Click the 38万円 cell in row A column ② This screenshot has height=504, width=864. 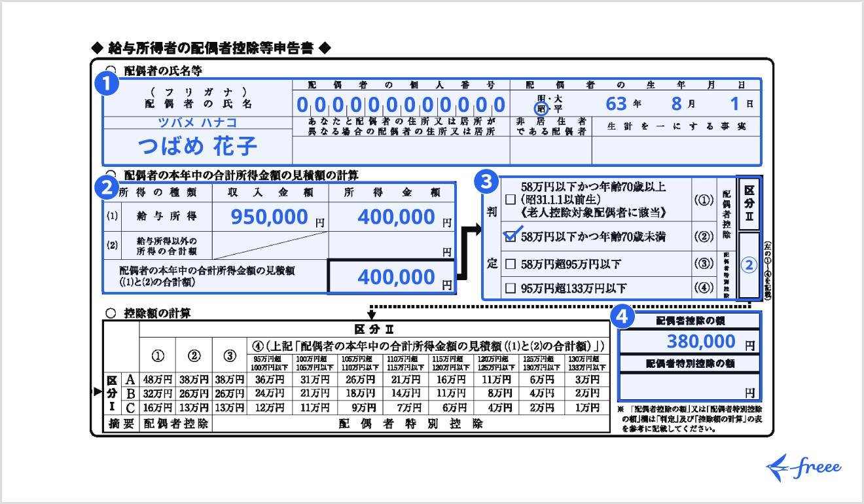(x=194, y=380)
